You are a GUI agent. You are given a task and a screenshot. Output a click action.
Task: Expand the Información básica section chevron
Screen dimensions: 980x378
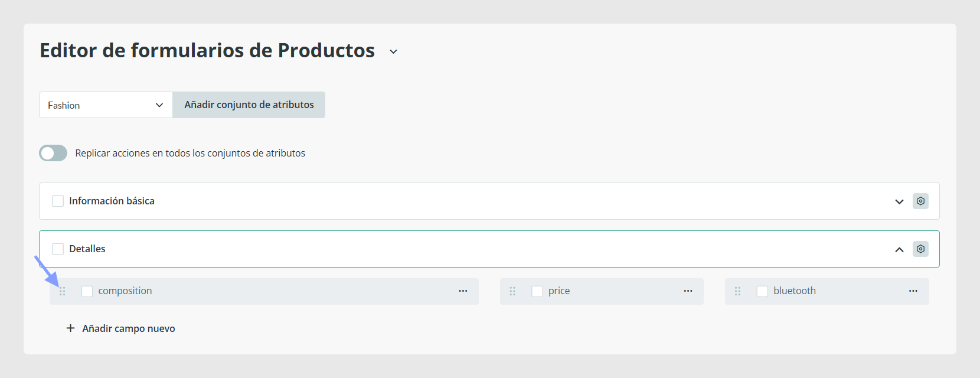(x=899, y=202)
